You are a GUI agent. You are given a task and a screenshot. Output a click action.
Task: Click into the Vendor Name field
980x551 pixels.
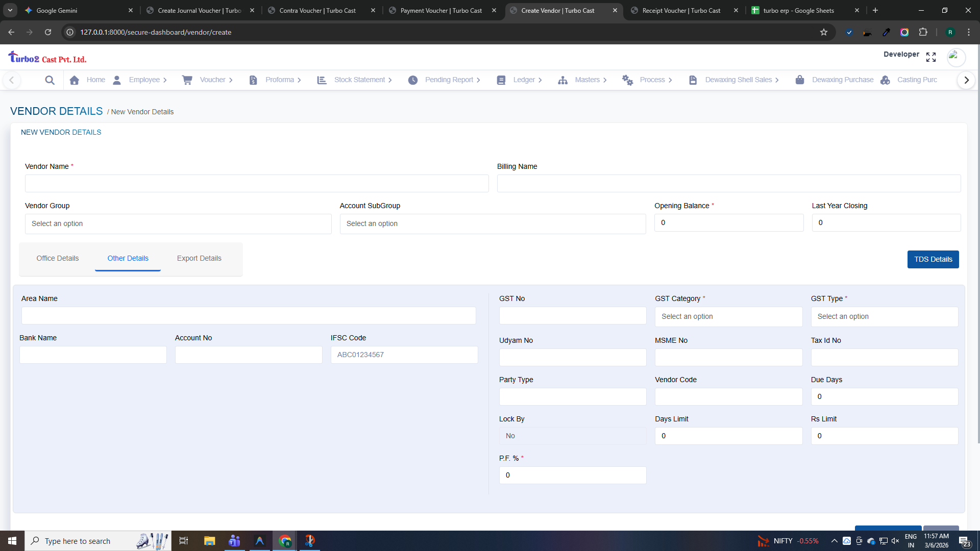[257, 184]
